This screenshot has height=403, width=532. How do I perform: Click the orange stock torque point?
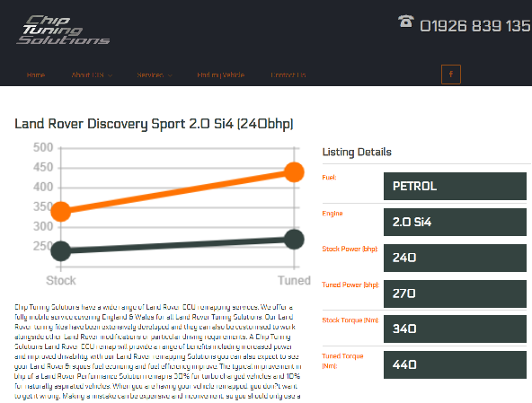coord(61,211)
